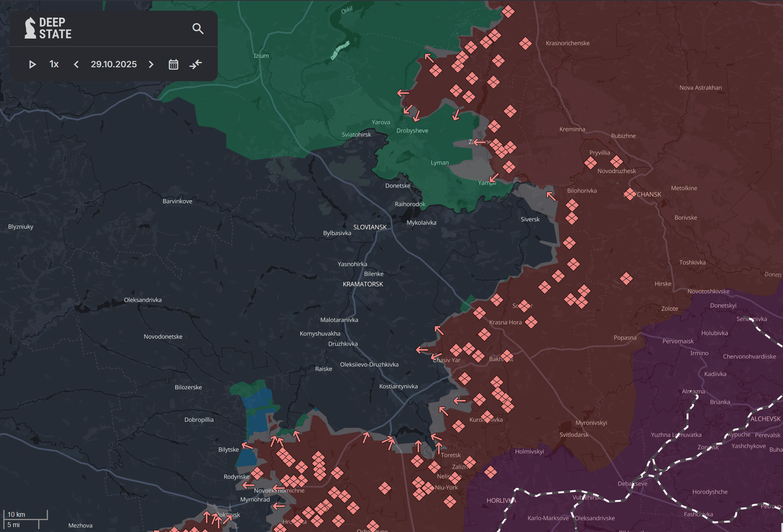
Task: Play the frontline timeline animation
Action: (33, 64)
